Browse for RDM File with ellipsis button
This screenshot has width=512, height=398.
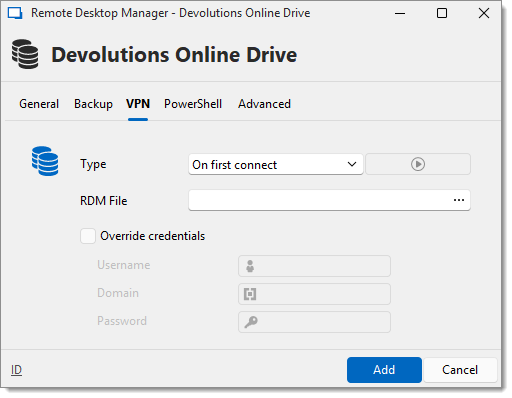(x=459, y=200)
